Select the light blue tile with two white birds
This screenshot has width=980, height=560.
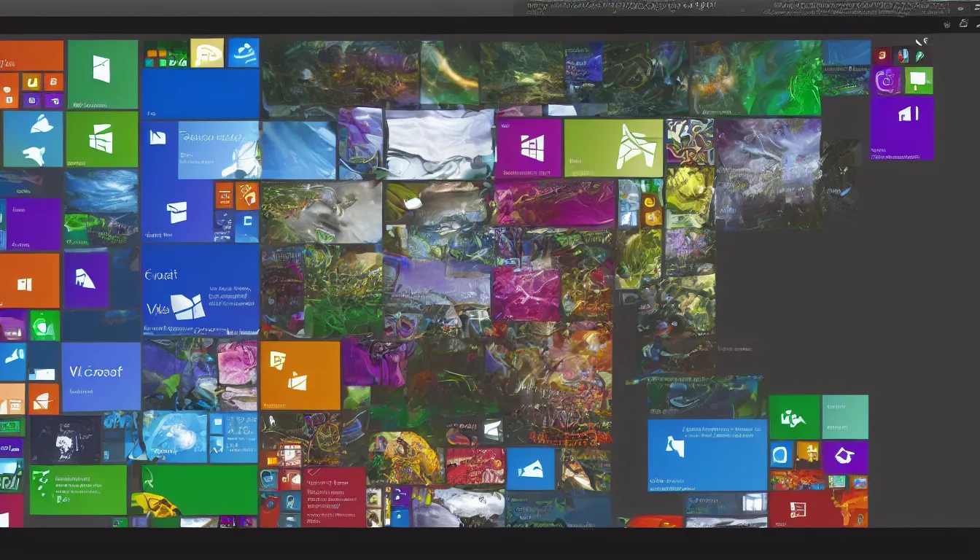point(33,139)
